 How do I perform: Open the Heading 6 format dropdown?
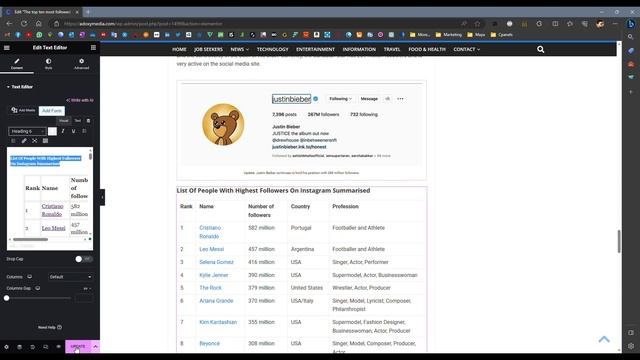[x=27, y=131]
